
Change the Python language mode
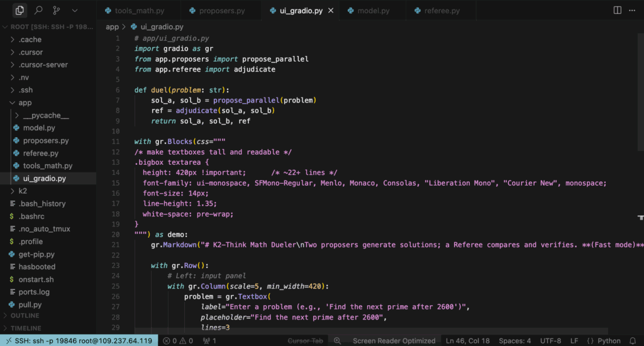click(604, 340)
